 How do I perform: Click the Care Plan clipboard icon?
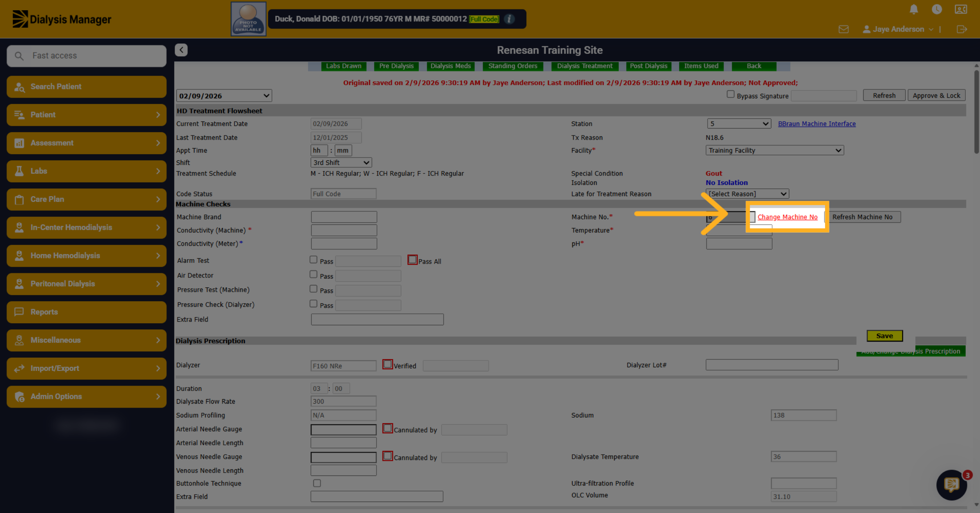pos(19,199)
